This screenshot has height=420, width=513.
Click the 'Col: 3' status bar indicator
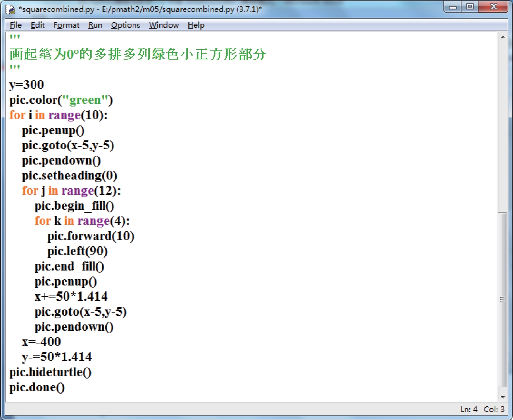tap(494, 409)
